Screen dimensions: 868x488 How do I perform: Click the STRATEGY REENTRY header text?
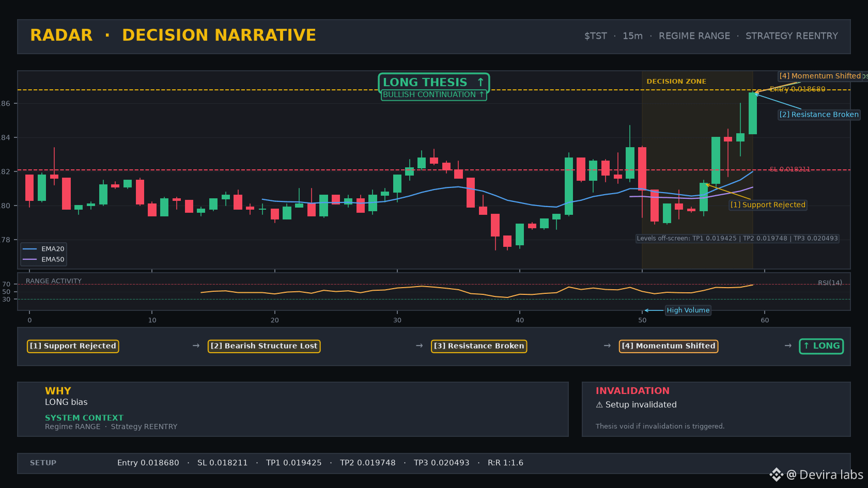click(792, 36)
